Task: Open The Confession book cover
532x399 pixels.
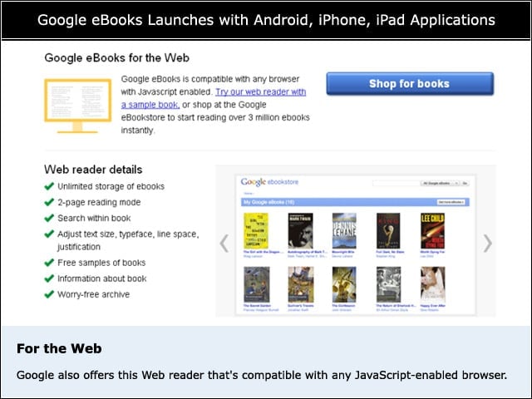Action: pyautogui.click(x=344, y=284)
